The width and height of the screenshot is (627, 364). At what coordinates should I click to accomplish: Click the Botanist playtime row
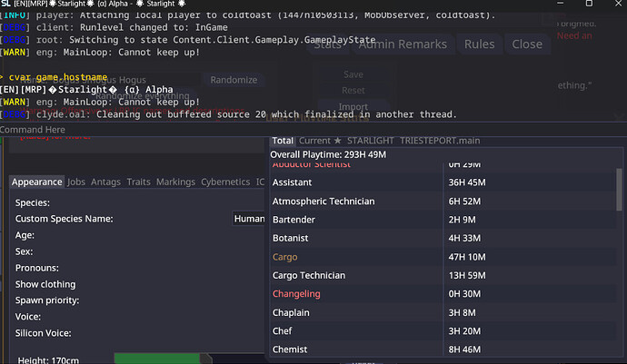point(443,238)
